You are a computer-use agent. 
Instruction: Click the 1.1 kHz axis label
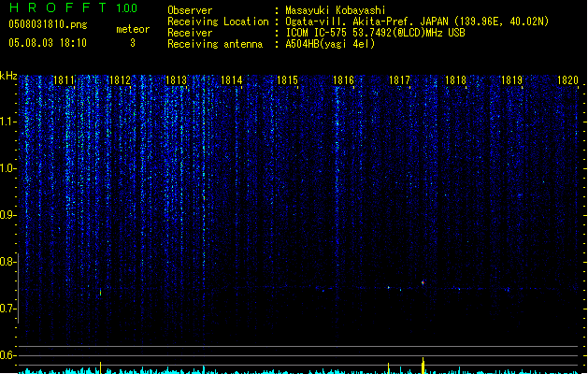(x=8, y=122)
